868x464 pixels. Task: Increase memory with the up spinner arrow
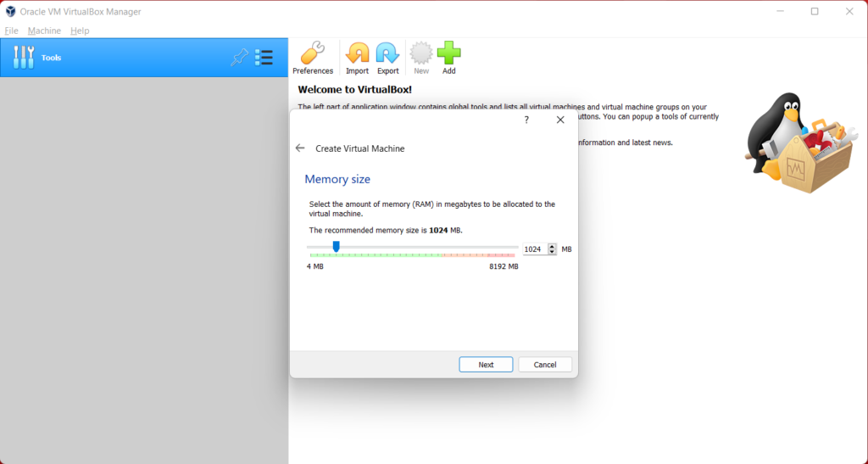[552, 246]
